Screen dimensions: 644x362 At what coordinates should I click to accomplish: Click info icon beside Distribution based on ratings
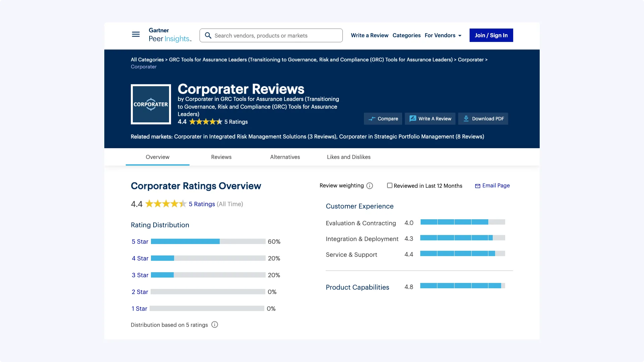(215, 324)
